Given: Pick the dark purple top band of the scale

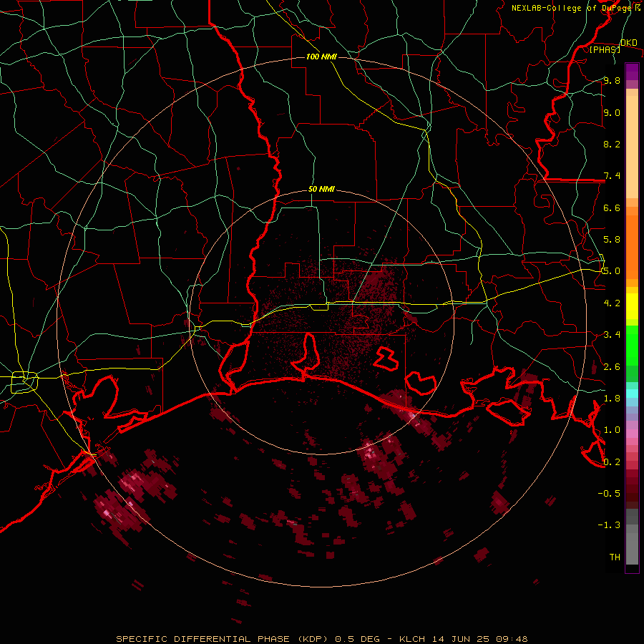Looking at the screenshot, I should (x=632, y=72).
